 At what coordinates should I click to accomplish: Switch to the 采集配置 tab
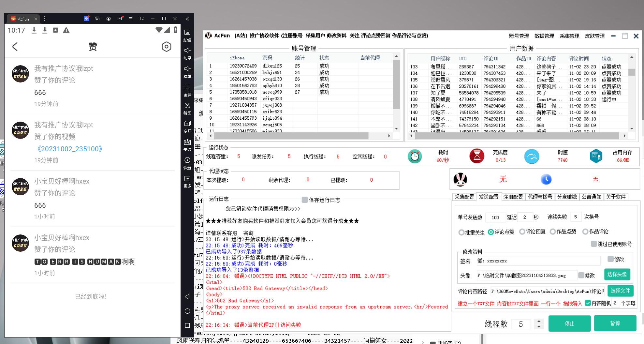click(x=464, y=197)
